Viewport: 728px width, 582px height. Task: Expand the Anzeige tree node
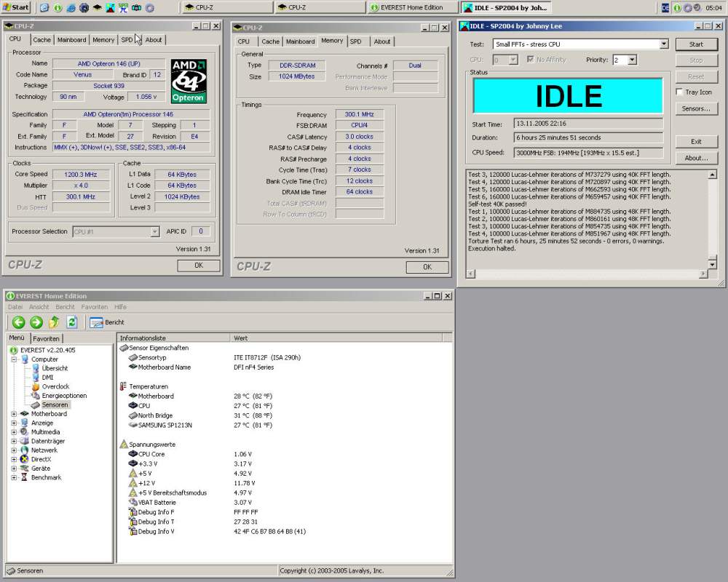pyautogui.click(x=14, y=423)
